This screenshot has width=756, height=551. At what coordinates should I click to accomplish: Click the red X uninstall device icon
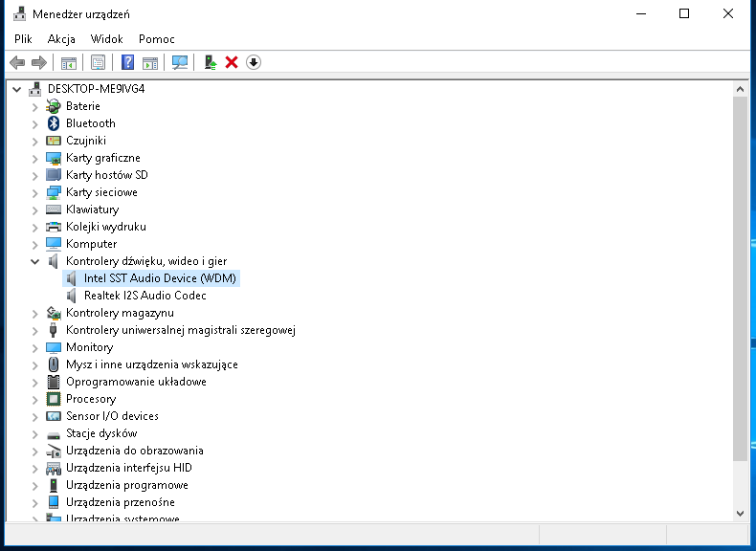(x=232, y=62)
